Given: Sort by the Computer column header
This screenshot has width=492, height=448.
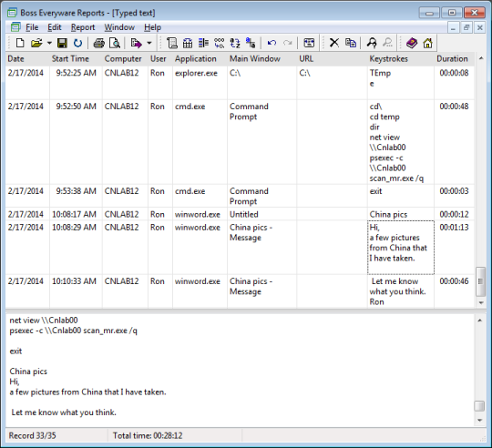Looking at the screenshot, I should tap(125, 59).
